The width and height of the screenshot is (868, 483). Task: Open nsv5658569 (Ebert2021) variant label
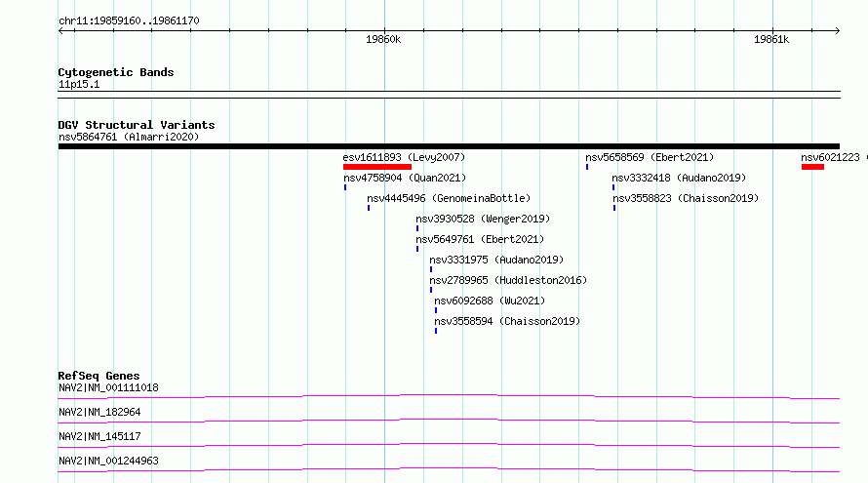[x=650, y=157]
